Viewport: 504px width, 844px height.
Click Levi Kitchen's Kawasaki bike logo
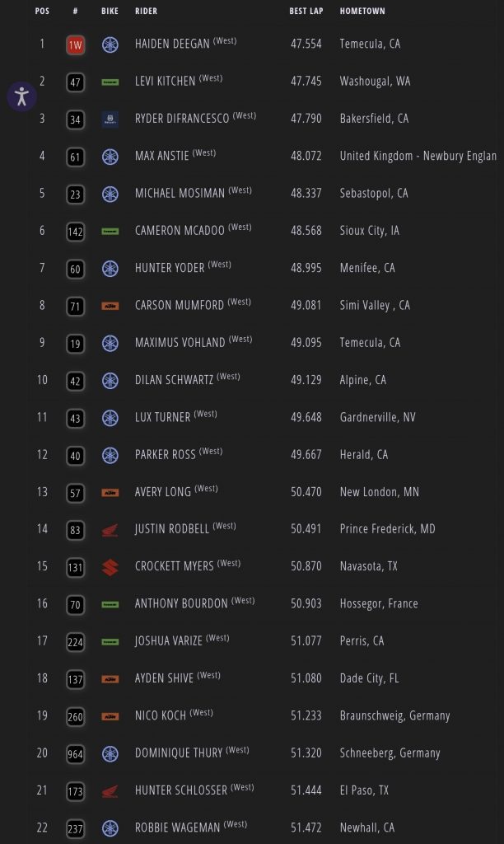click(110, 82)
